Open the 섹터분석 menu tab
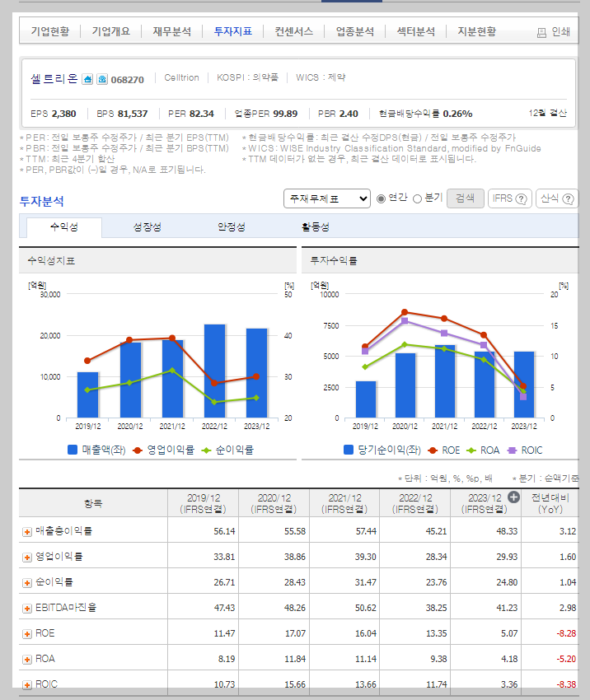Image resolution: width=590 pixels, height=700 pixels. point(416,31)
